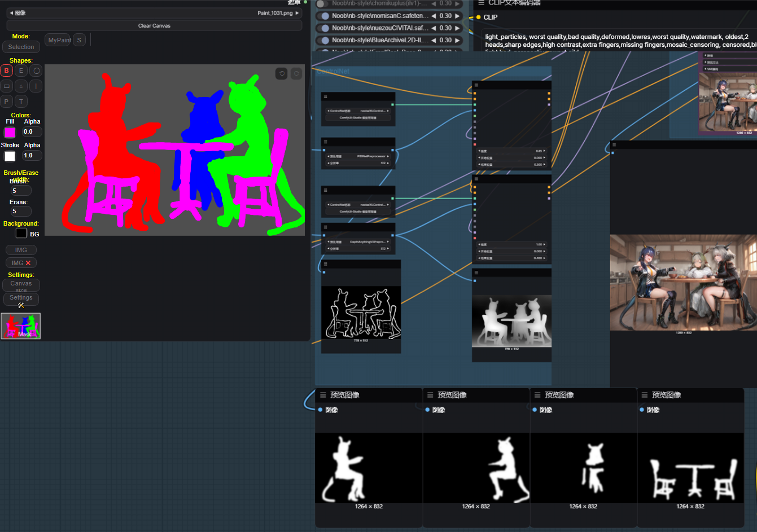The width and height of the screenshot is (757, 532).
Task: Select the Erase (E) shape tool
Action: (x=21, y=71)
